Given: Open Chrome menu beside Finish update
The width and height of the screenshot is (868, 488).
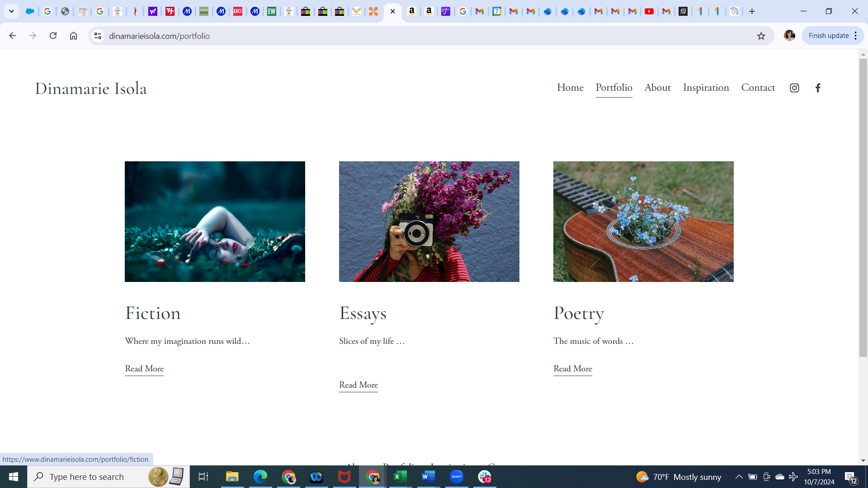Looking at the screenshot, I should click(856, 36).
